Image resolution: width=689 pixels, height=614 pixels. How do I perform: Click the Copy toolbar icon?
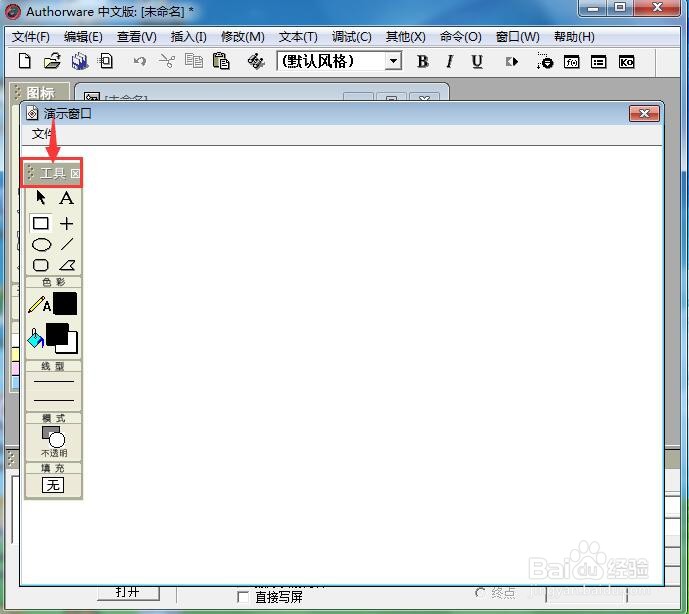(194, 61)
